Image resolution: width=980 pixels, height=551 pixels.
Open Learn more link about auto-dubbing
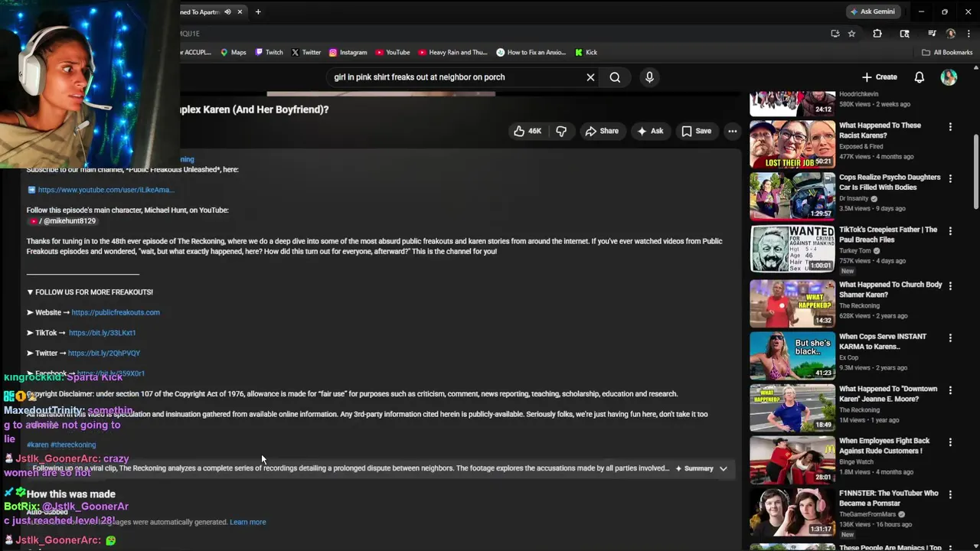point(247,522)
